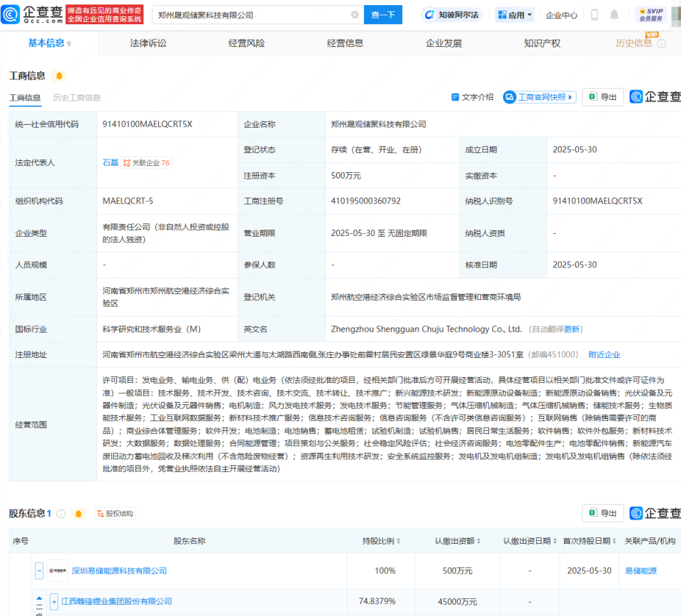The image size is (681, 616).
Task: Click the 100% shareholding value
Action: (x=384, y=571)
